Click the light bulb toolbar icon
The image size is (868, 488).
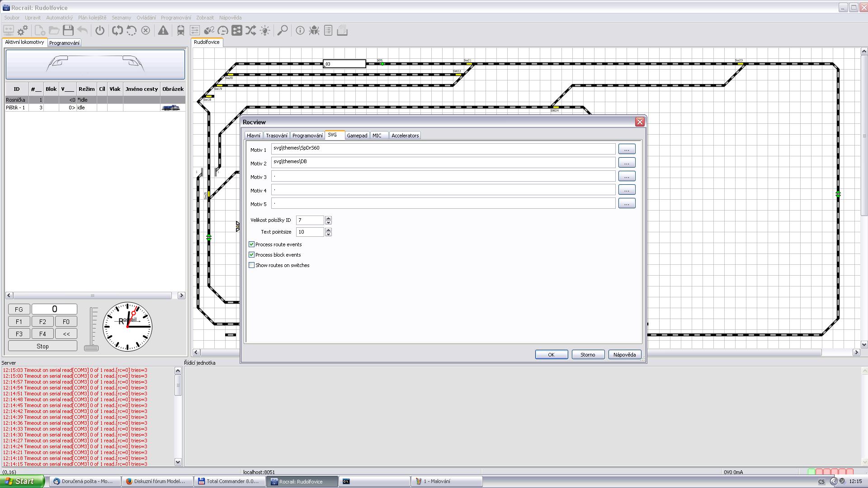[265, 31]
